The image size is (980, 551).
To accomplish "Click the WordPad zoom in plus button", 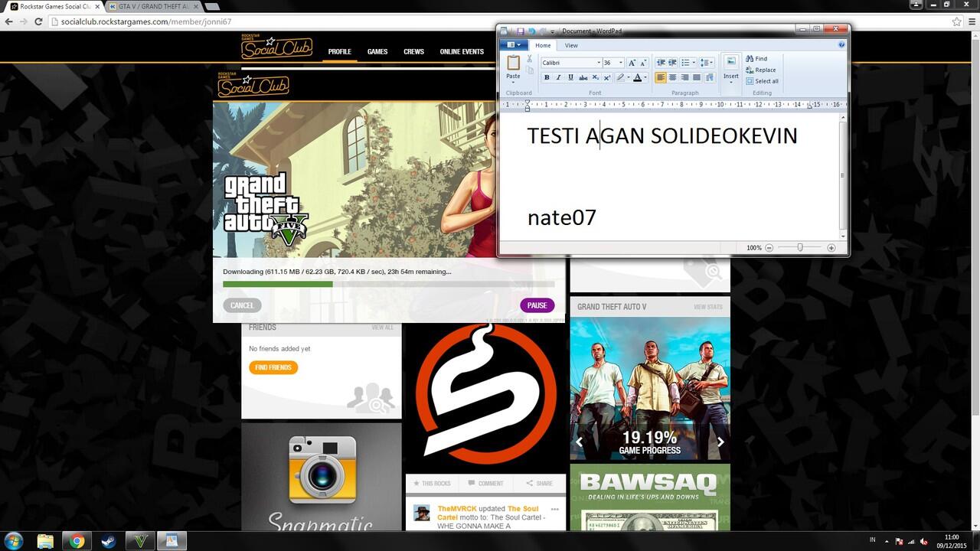I will (x=831, y=248).
